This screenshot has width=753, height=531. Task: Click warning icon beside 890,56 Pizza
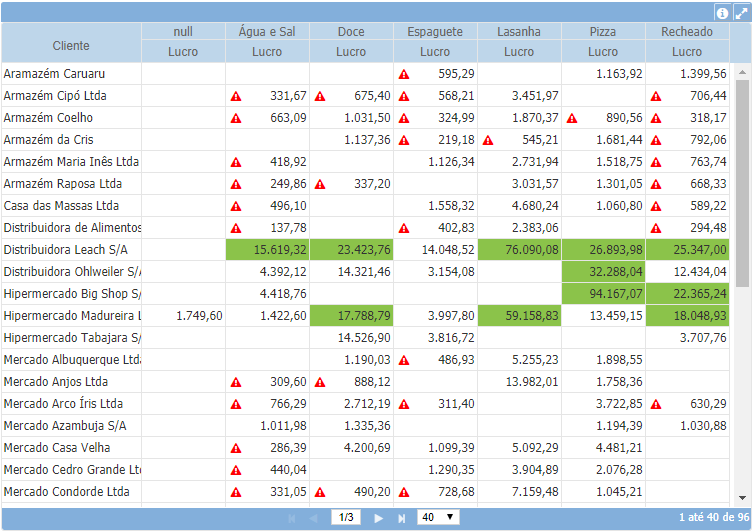(x=572, y=118)
